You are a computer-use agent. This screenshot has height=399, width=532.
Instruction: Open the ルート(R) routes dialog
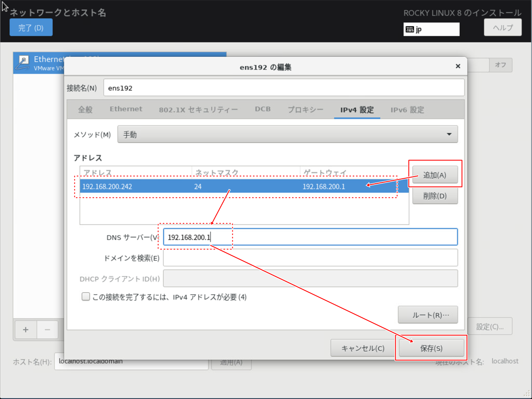(x=428, y=315)
